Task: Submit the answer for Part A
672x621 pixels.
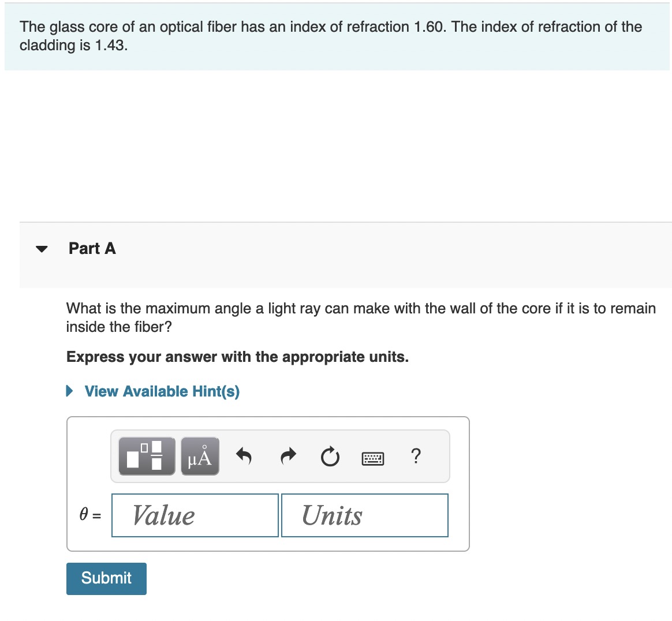Action: pyautogui.click(x=106, y=578)
